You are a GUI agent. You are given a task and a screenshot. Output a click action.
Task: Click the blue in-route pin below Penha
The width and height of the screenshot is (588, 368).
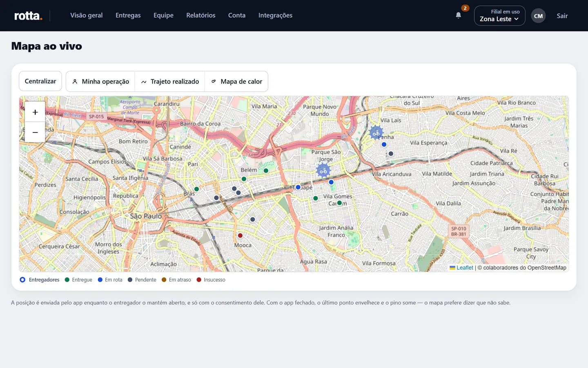(x=384, y=144)
